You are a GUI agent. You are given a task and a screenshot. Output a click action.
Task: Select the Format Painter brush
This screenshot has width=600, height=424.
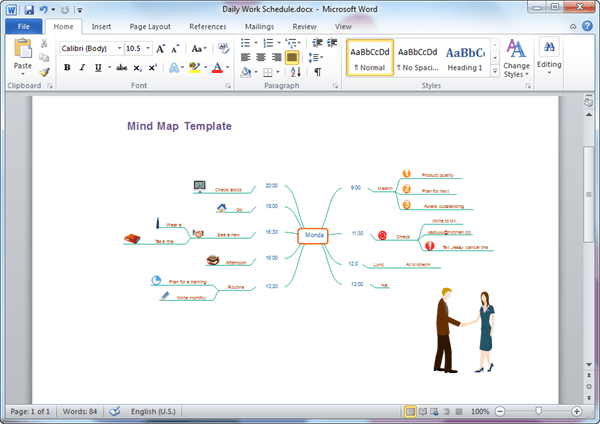coord(44,72)
